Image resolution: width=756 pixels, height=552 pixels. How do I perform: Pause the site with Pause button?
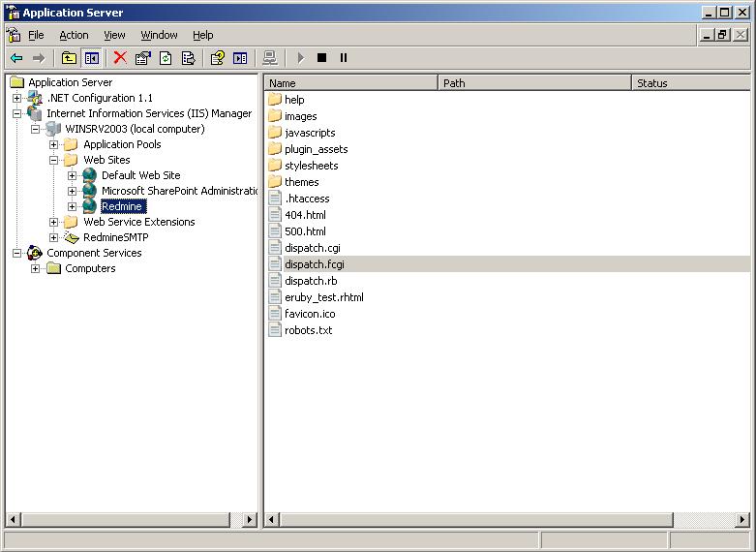344,58
